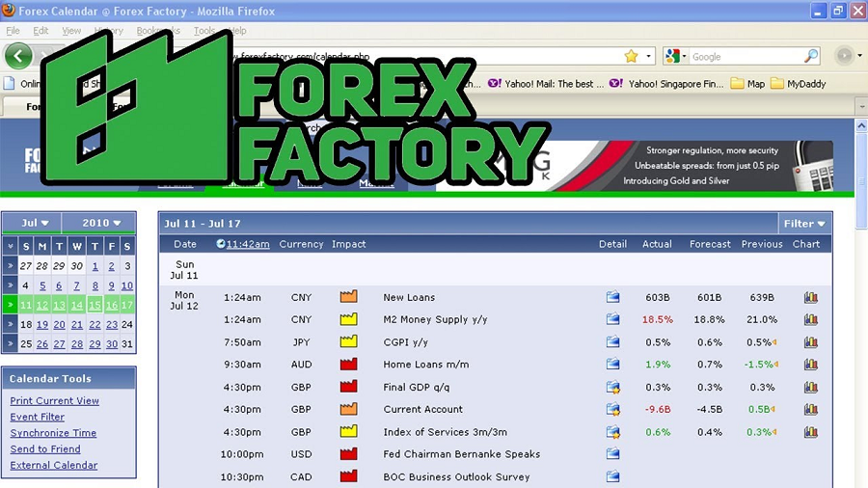Open MyDaddy bookmarks folder
The width and height of the screenshot is (868, 488).
pyautogui.click(x=799, y=84)
